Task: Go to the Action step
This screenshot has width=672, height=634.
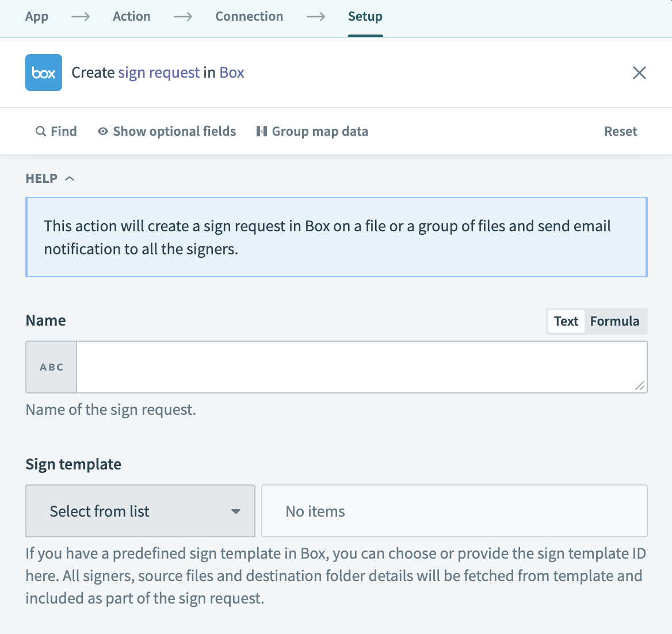Action: [132, 17]
